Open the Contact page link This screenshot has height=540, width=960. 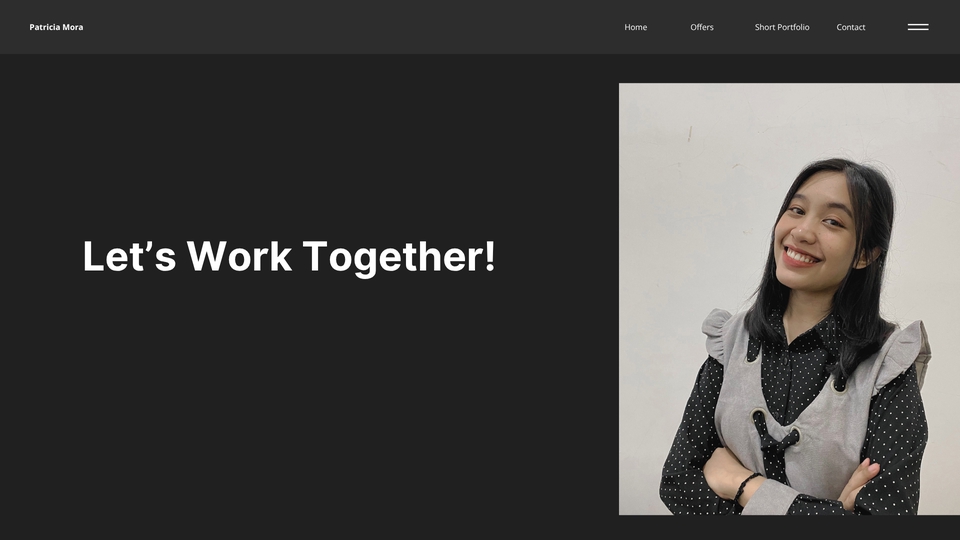[x=850, y=27]
